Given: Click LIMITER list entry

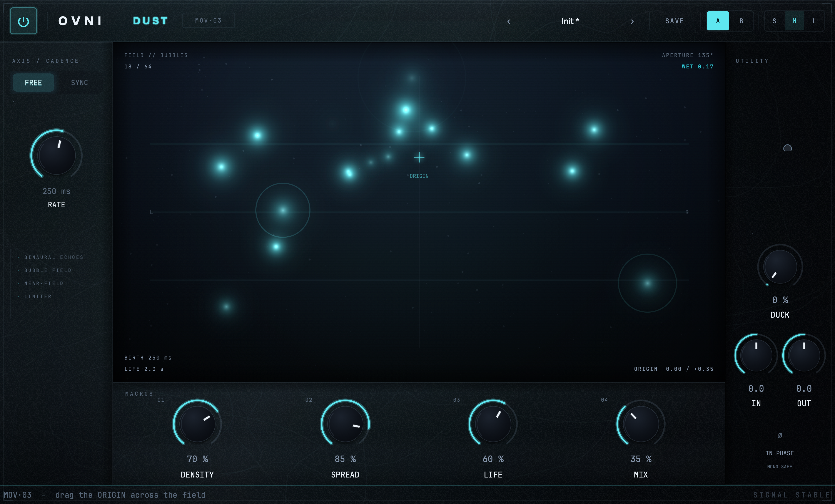Looking at the screenshot, I should coord(38,297).
